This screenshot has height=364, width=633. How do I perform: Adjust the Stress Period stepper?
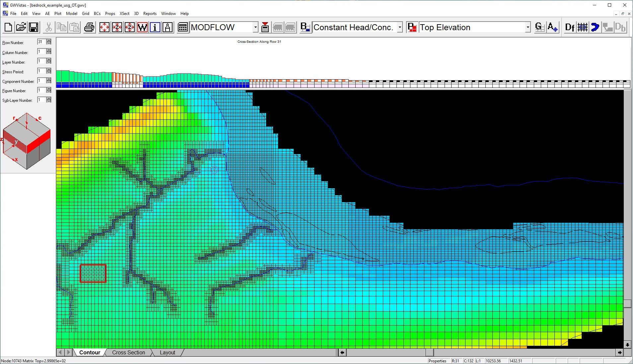(x=49, y=71)
